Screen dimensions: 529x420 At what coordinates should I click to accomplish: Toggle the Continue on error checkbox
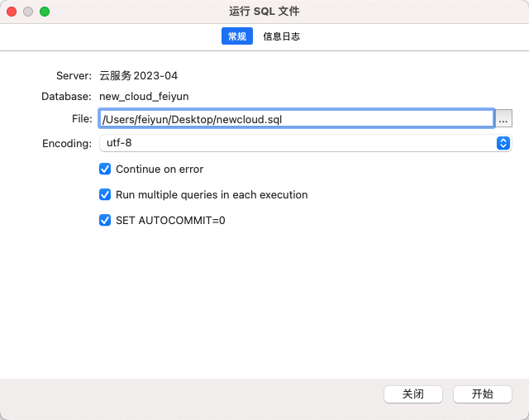click(105, 169)
